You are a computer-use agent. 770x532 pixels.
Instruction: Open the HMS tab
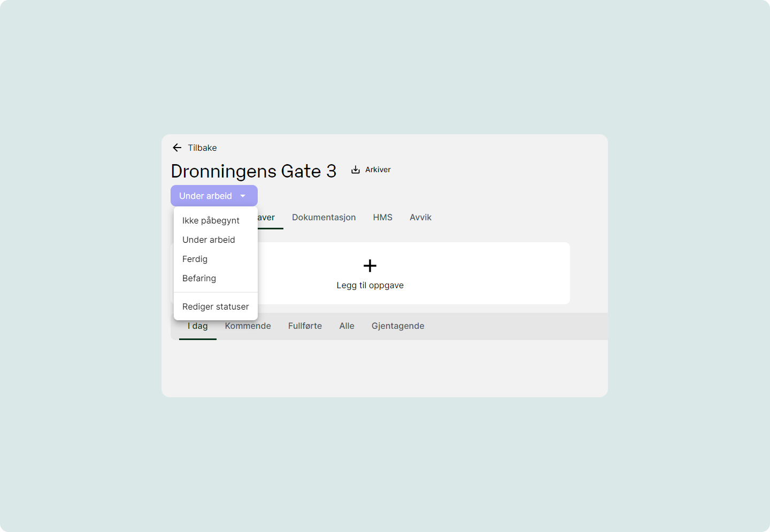click(x=383, y=217)
